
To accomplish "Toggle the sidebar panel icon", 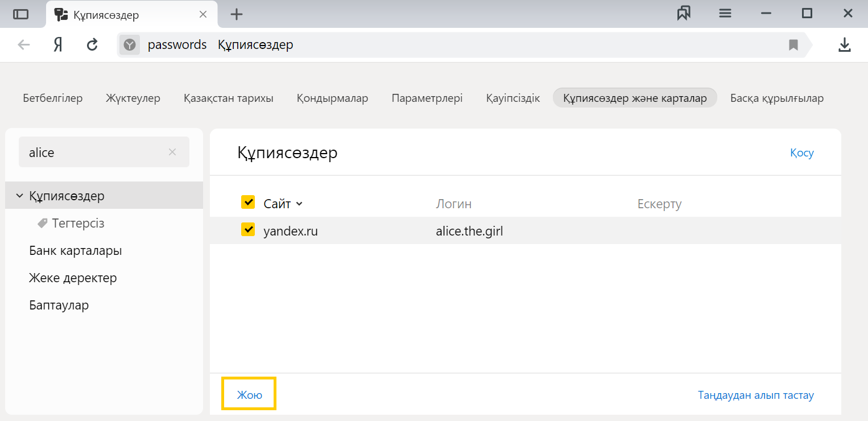I will (x=21, y=14).
